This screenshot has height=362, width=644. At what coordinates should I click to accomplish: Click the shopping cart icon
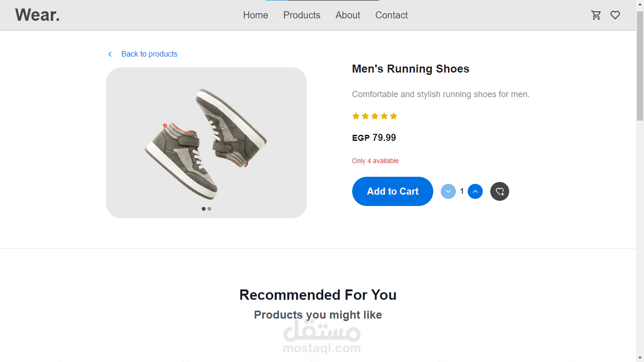596,15
